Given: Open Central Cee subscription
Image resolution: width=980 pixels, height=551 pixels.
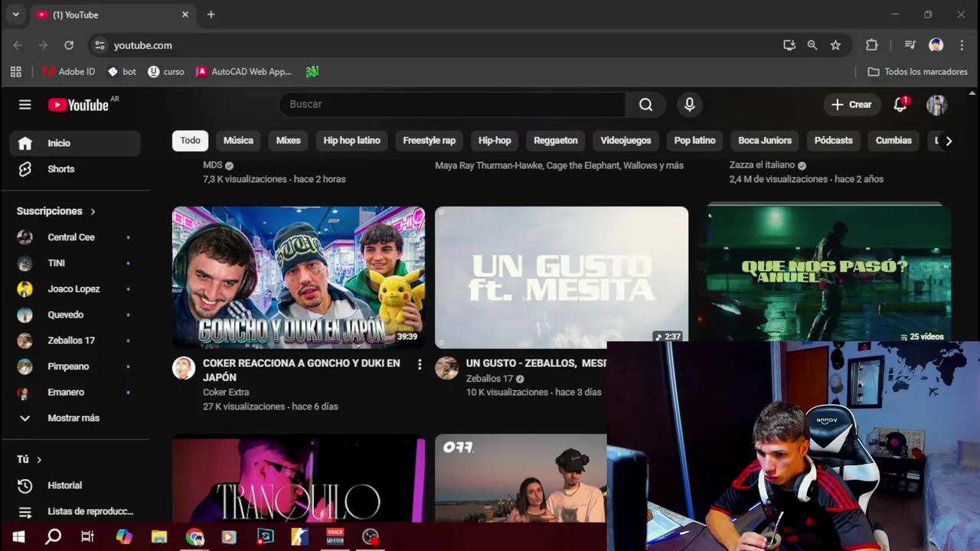Looking at the screenshot, I should point(75,237).
